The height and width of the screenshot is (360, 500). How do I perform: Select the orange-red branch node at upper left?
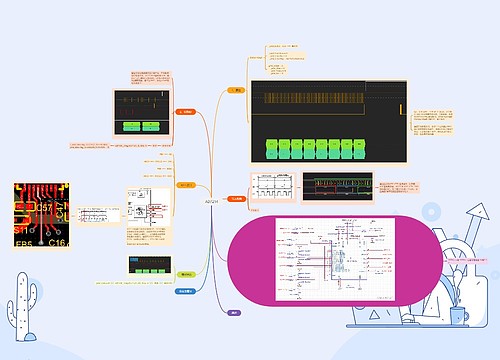coord(185,112)
